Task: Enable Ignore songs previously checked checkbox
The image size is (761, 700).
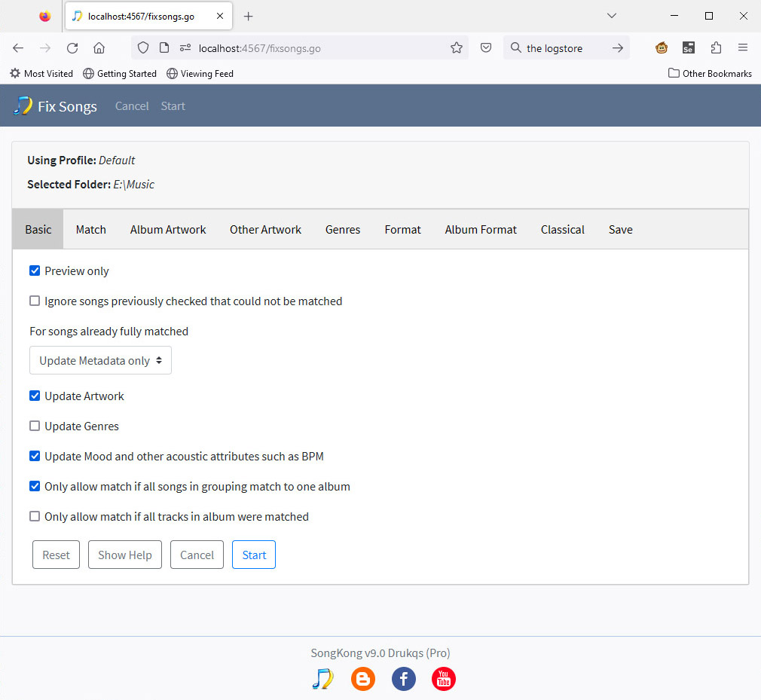Action: [35, 301]
